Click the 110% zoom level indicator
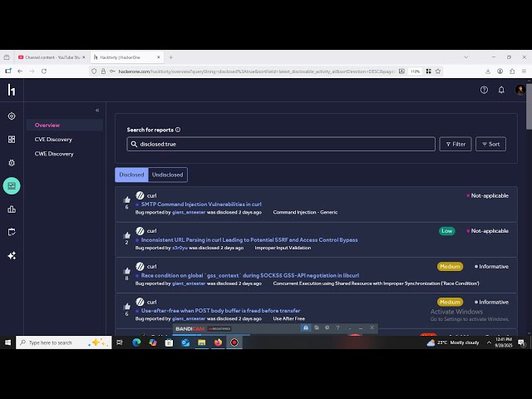The width and height of the screenshot is (532, 399). click(416, 71)
